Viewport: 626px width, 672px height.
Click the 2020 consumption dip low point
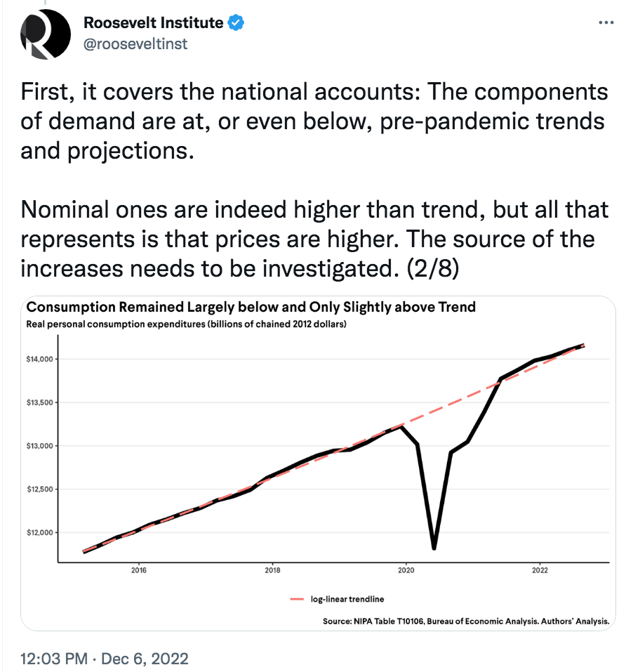pyautogui.click(x=434, y=547)
